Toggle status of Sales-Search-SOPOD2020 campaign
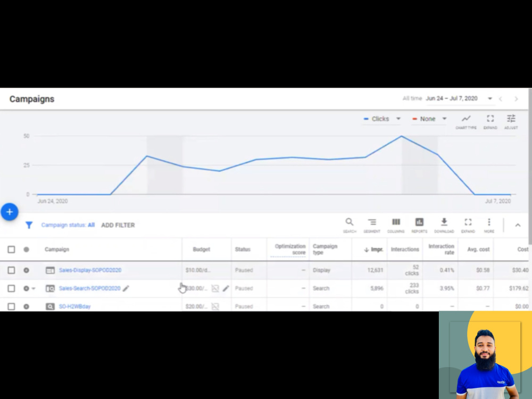The height and width of the screenshot is (399, 532). 26,288
